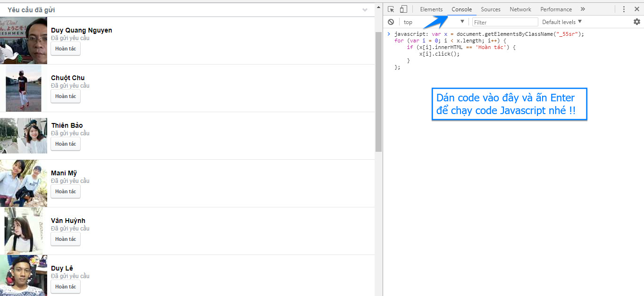Open Duy Quang Nguyen's profile name

point(82,30)
